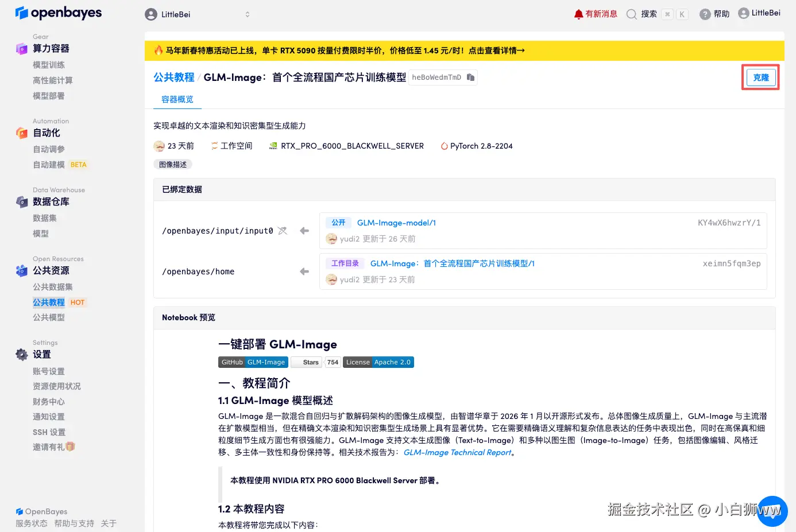The width and height of the screenshot is (796, 532).
Task: Open the 搜索 search box
Action: (657, 14)
